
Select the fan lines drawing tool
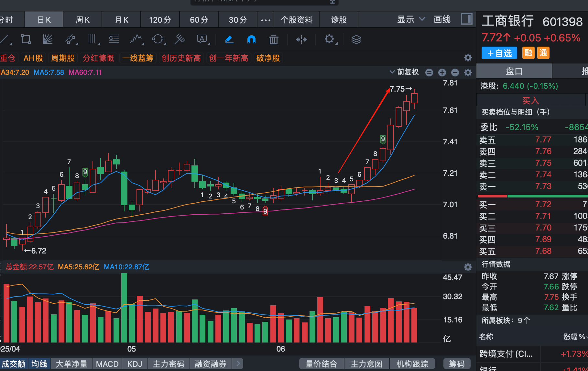[48, 39]
